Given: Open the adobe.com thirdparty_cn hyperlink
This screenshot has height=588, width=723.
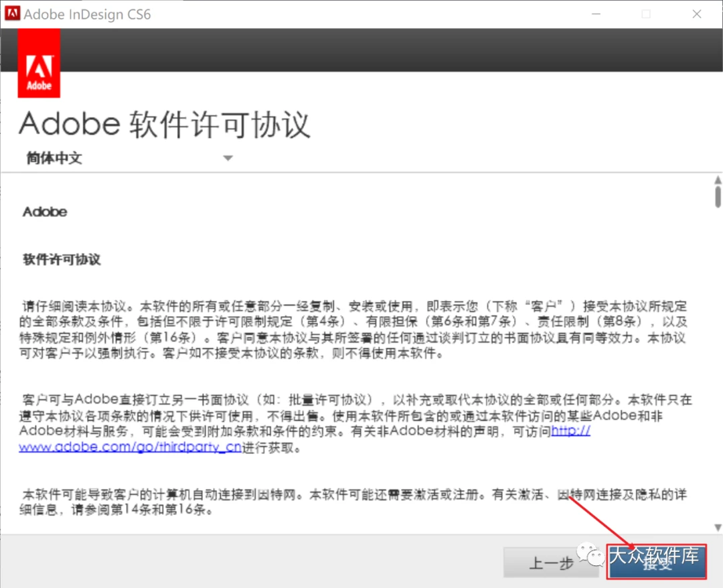Looking at the screenshot, I should pos(130,447).
